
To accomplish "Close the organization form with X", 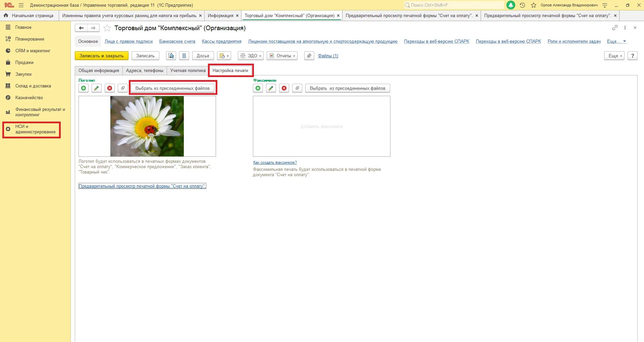I will 635,28.
